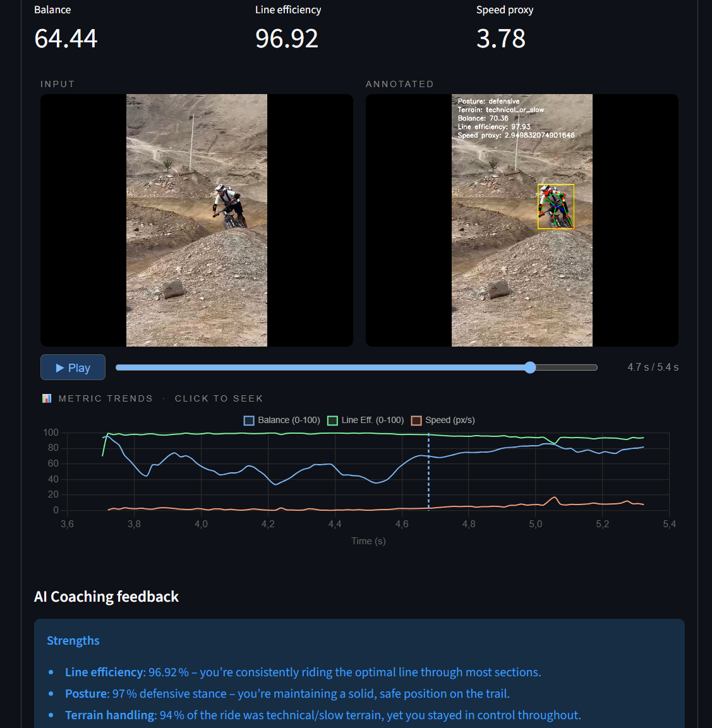
Task: Hide the Line Eff. (0-100) legend series
Action: 366,421
